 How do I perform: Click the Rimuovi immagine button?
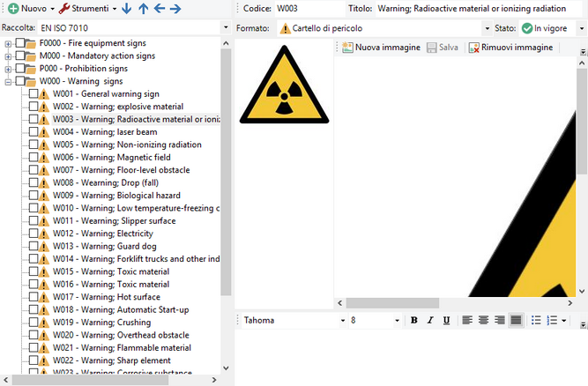tap(510, 48)
